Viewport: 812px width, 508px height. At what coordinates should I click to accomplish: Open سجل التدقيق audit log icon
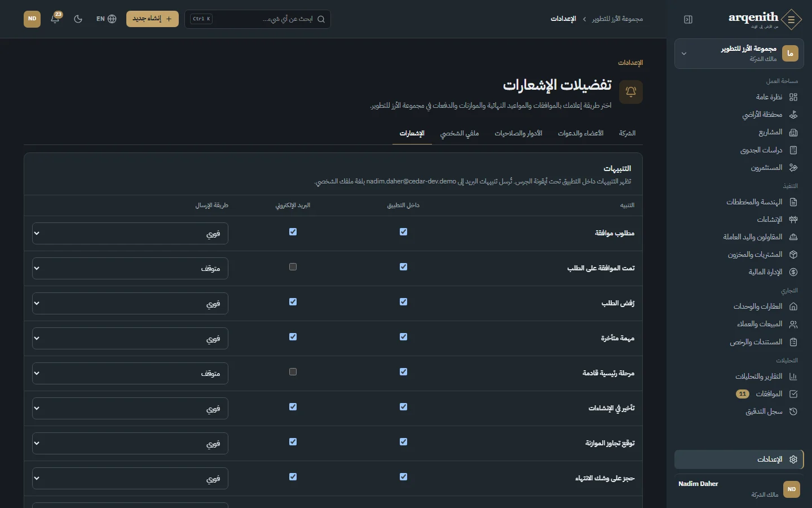(x=793, y=411)
